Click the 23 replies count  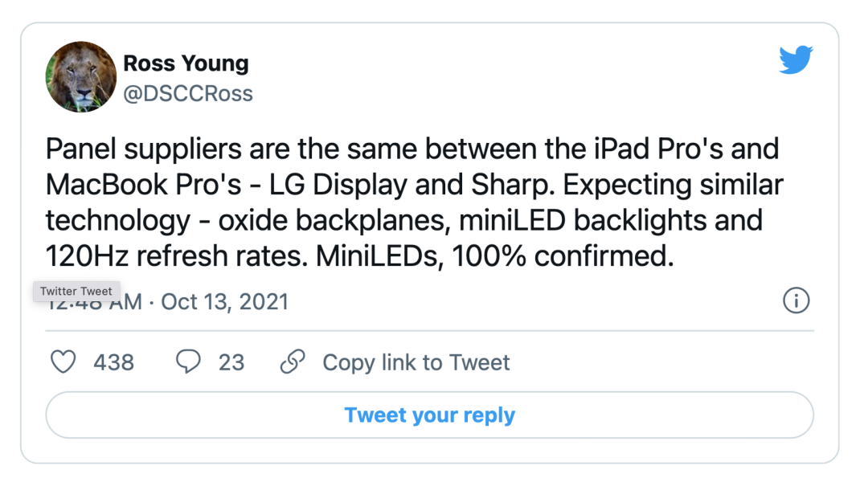click(231, 362)
